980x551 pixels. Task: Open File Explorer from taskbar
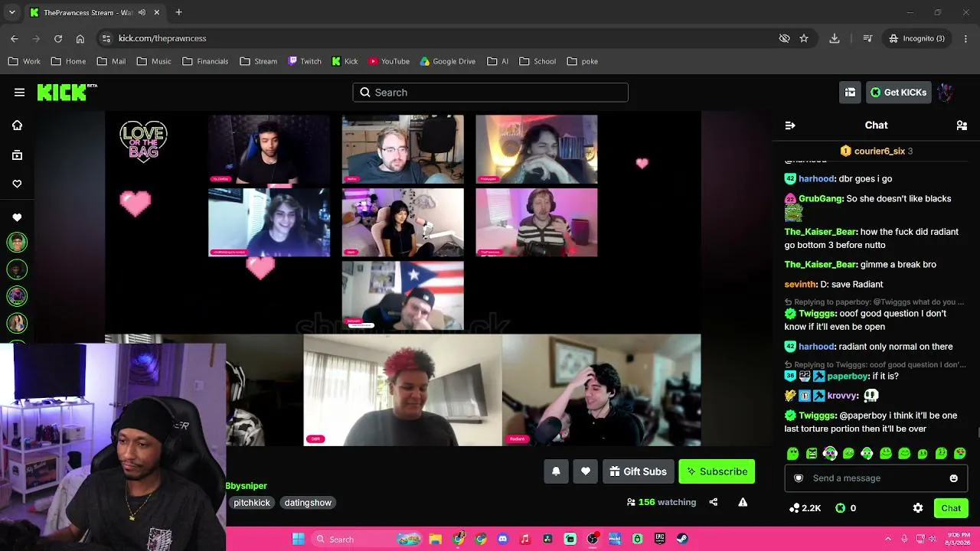click(x=435, y=539)
